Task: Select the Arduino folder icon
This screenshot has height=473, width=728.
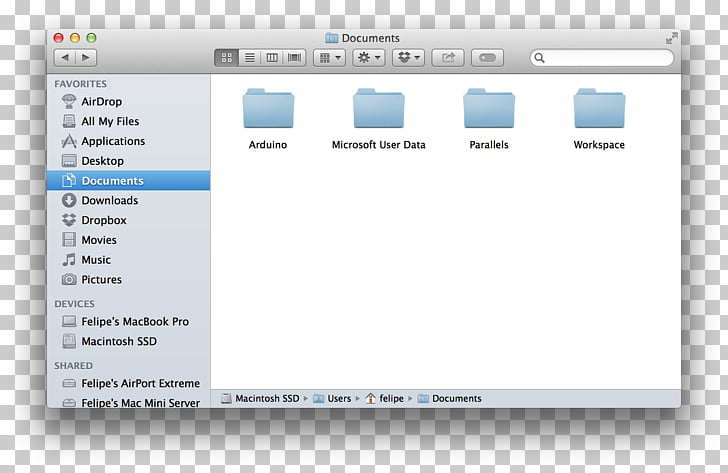Action: point(268,108)
